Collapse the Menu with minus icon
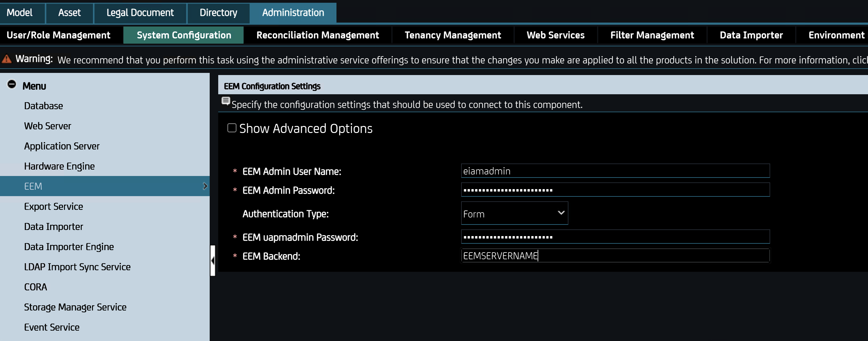The image size is (868, 341). (12, 84)
